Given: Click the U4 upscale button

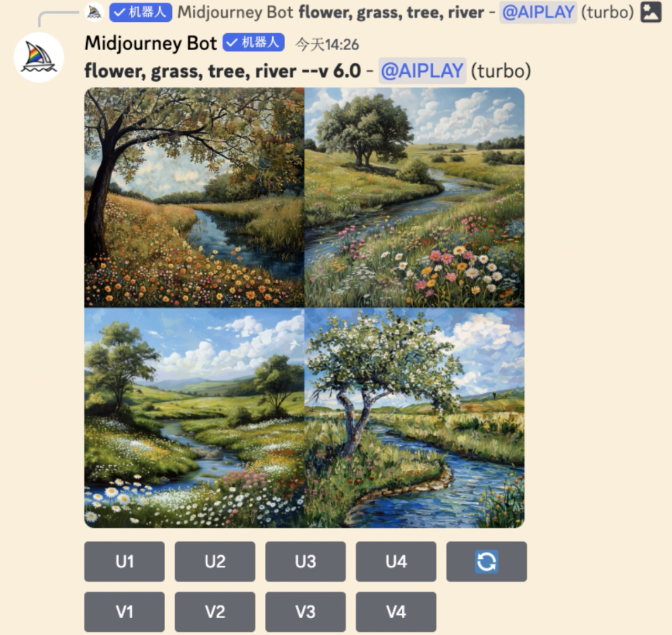Looking at the screenshot, I should (x=396, y=561).
